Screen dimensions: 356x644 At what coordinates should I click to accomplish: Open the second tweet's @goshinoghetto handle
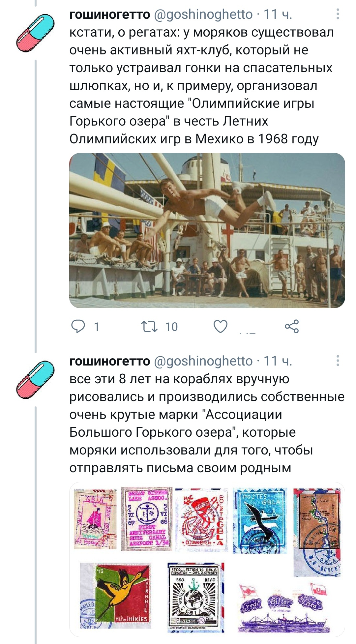[203, 361]
